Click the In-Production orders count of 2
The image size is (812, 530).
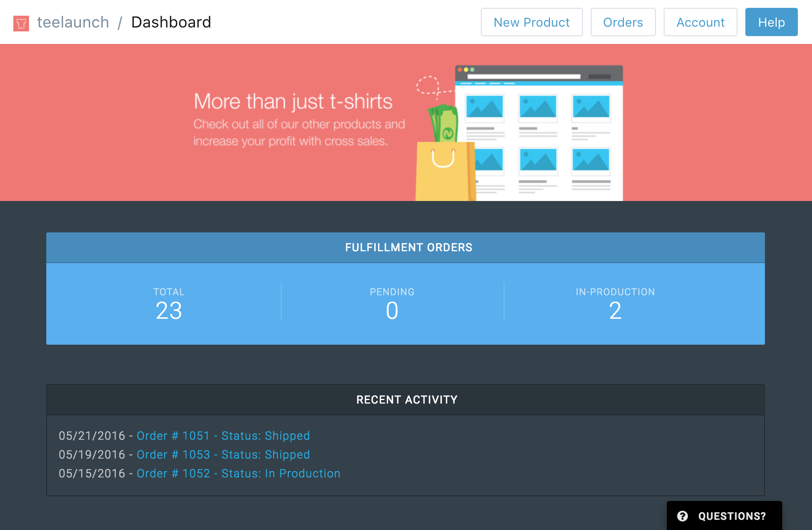[615, 311]
